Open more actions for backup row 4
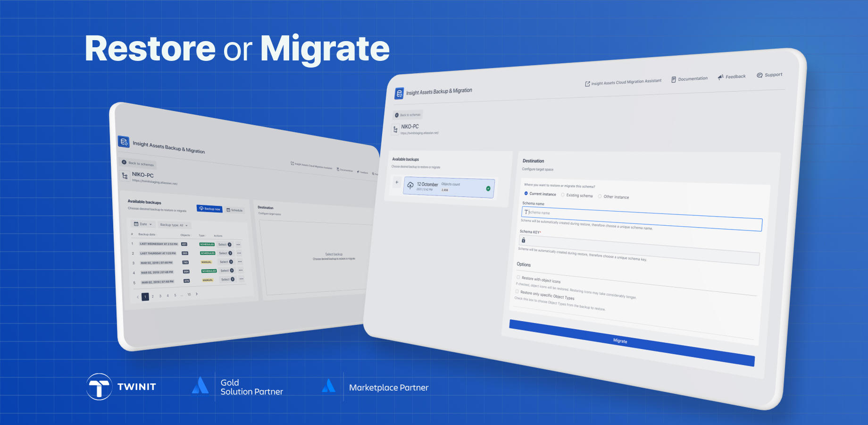This screenshot has height=425, width=868. 241,271
